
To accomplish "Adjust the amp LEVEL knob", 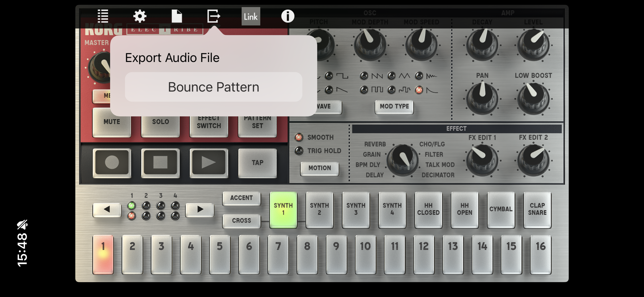I will point(533,45).
